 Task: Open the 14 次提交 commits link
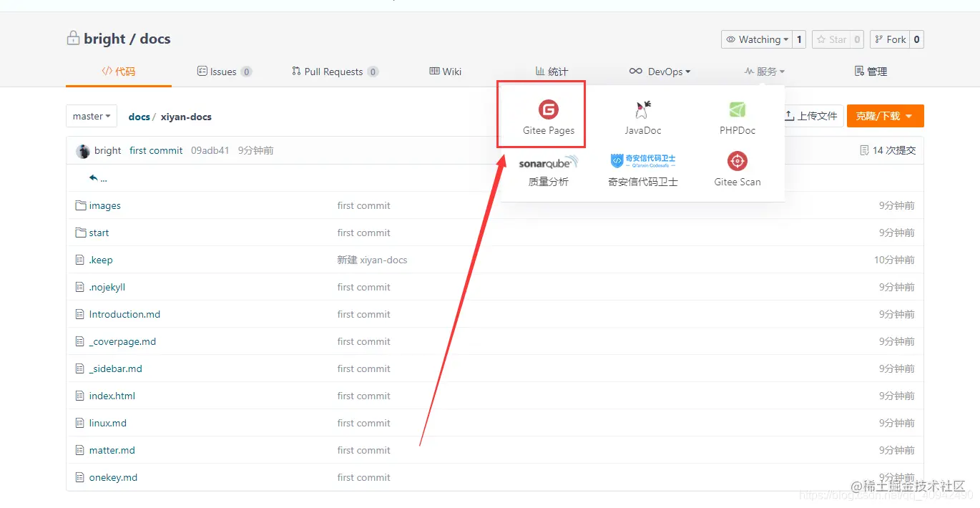pyautogui.click(x=888, y=150)
